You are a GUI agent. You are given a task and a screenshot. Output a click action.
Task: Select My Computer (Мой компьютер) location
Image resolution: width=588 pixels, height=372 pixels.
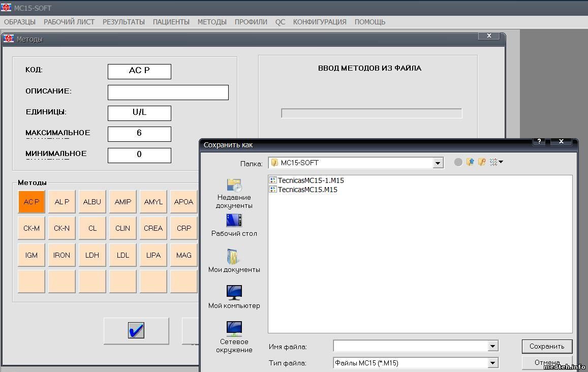(x=234, y=297)
